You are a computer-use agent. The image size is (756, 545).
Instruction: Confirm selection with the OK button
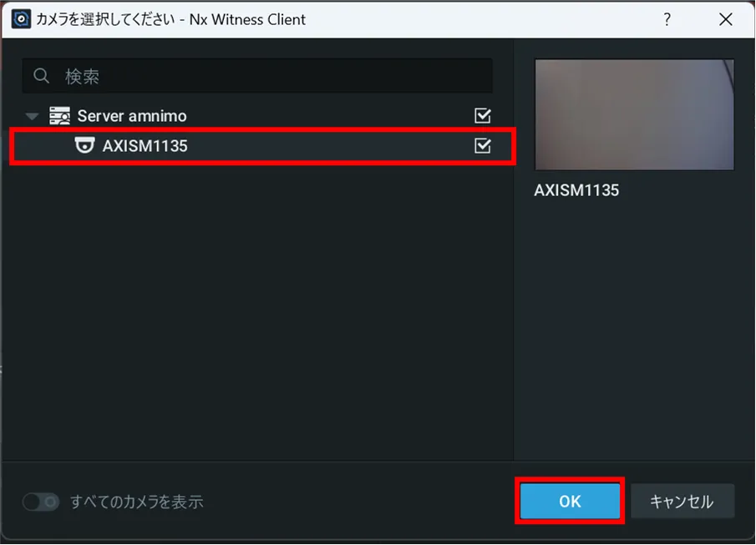point(570,501)
